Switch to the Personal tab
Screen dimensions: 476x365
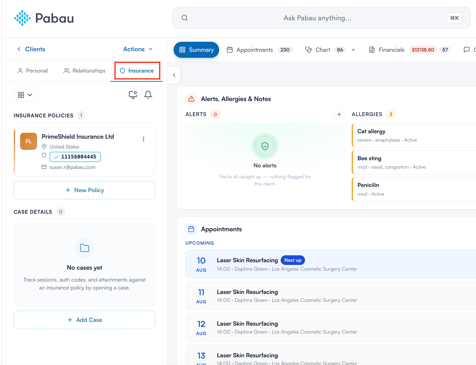tap(33, 71)
